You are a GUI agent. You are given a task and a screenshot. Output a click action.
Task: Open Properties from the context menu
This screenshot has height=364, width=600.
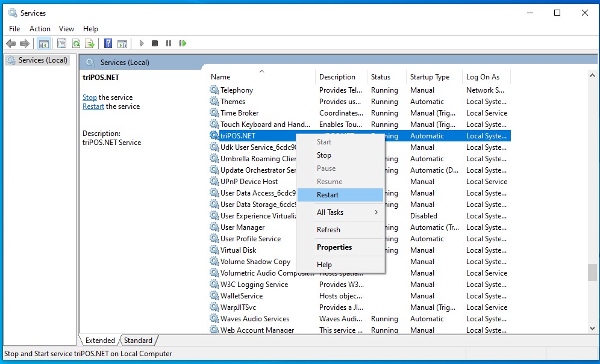click(x=340, y=247)
